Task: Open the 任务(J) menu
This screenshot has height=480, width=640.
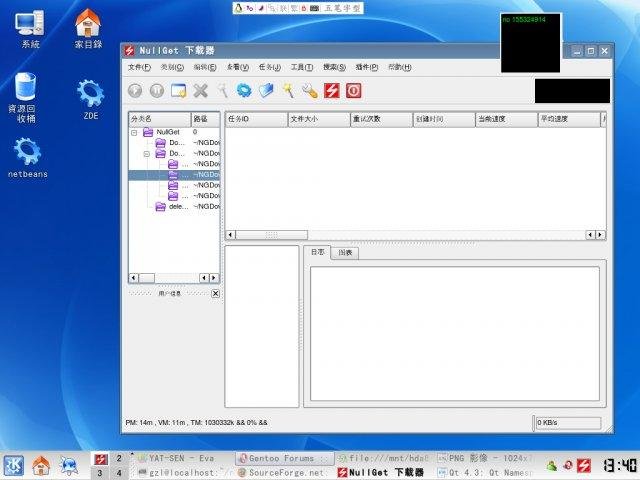Action: click(270, 67)
